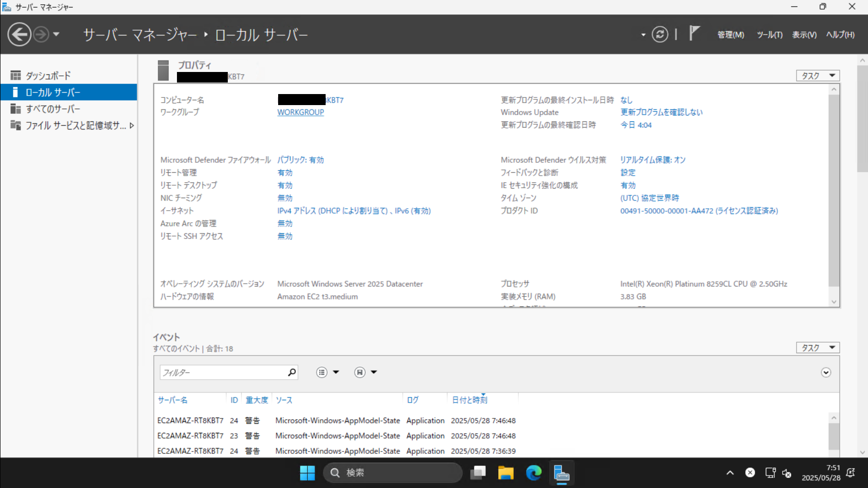
Task: Open the ヘルプ(H) menu
Action: tap(840, 35)
